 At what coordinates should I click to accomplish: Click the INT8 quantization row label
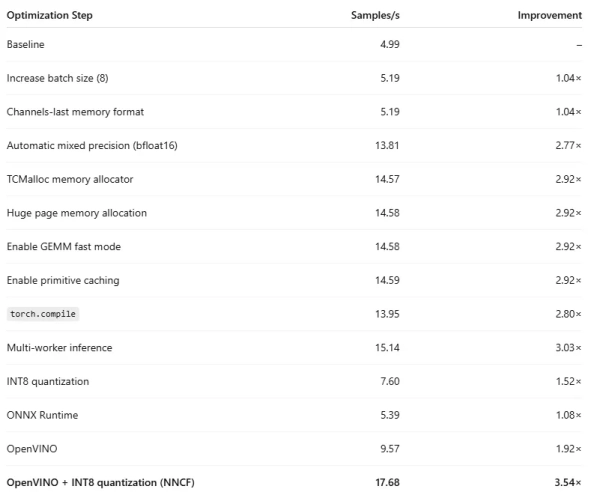click(x=48, y=381)
